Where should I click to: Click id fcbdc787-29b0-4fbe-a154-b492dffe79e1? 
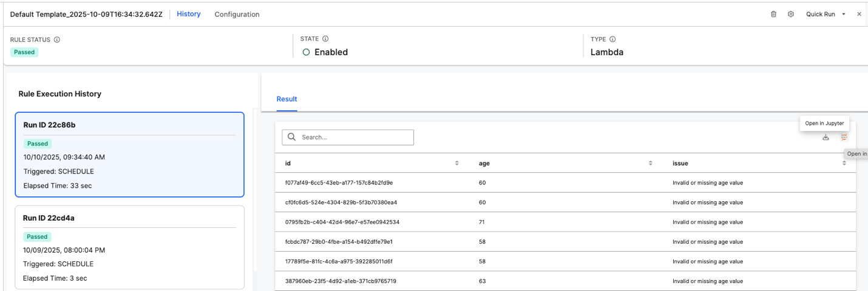339,242
